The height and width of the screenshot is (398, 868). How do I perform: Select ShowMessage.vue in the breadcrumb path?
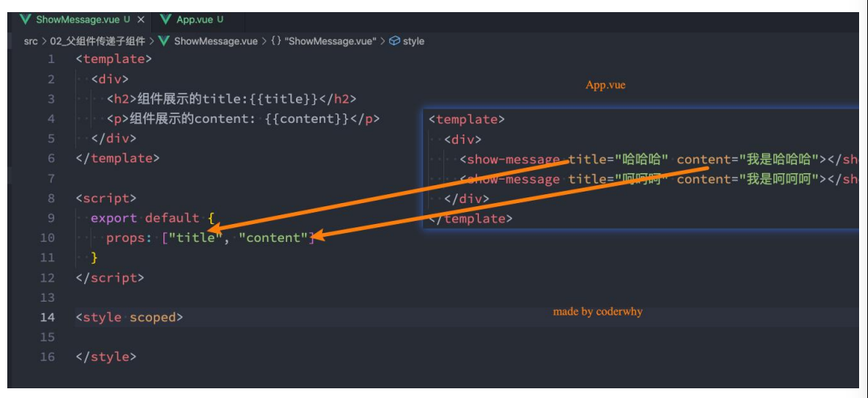pyautogui.click(x=215, y=41)
